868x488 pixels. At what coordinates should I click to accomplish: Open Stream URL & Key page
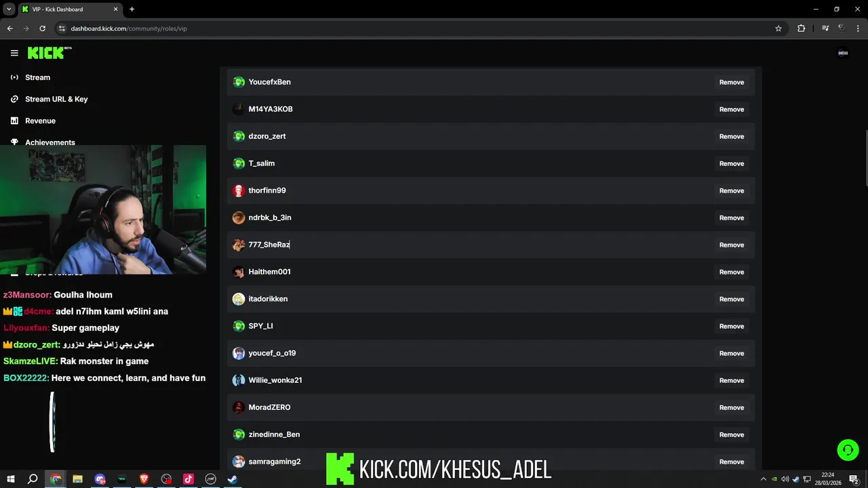(56, 99)
